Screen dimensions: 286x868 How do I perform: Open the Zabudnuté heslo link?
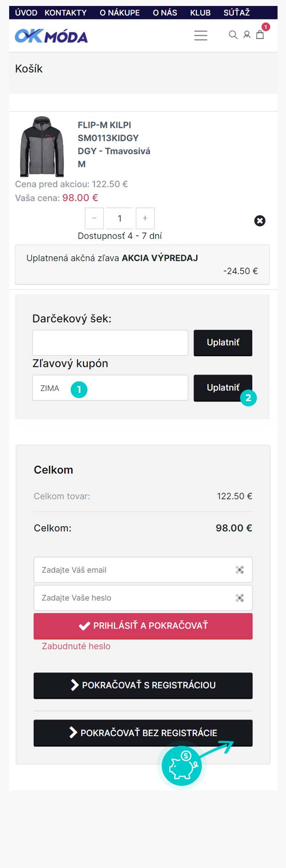(x=76, y=646)
